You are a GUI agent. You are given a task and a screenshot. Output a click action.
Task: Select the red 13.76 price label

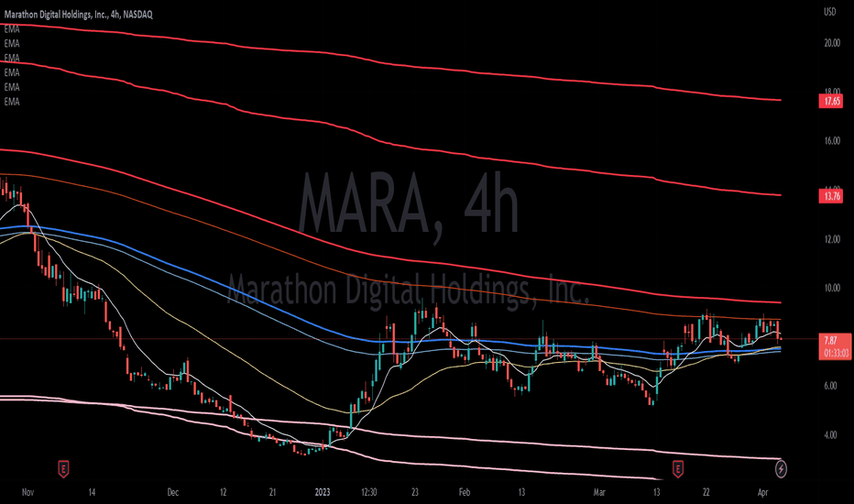pyautogui.click(x=831, y=196)
